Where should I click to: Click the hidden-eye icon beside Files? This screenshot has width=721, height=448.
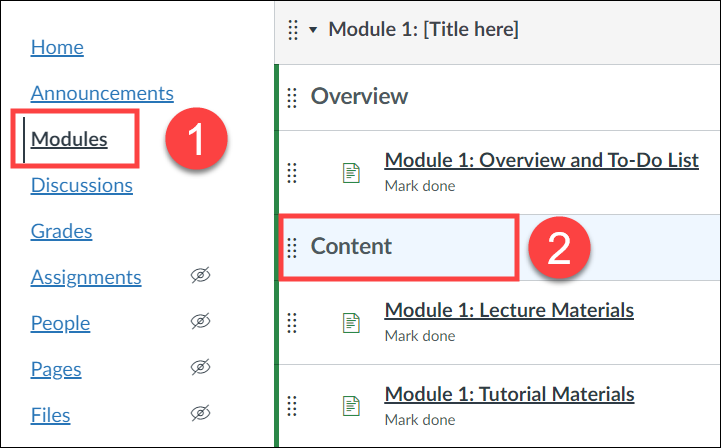200,413
